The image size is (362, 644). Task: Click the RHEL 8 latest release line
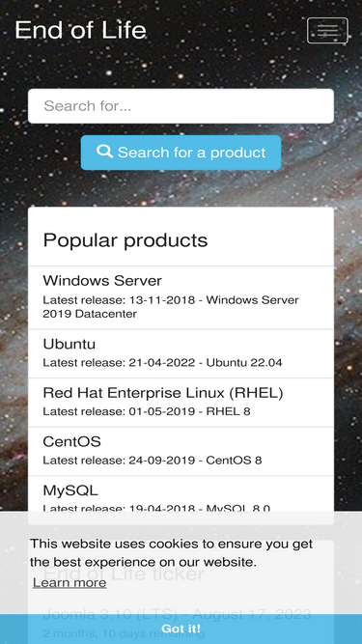click(147, 411)
